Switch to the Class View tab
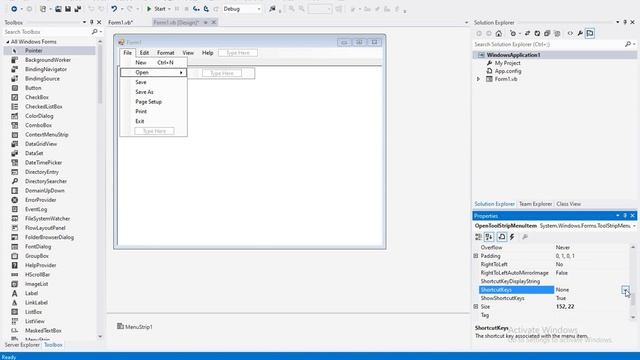This screenshot has width=640, height=360. coord(568,204)
